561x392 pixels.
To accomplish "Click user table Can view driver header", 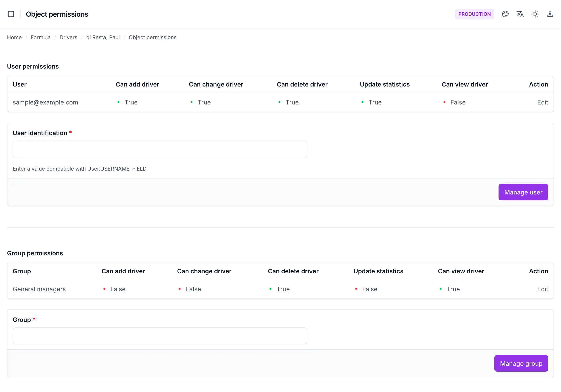I will [465, 84].
